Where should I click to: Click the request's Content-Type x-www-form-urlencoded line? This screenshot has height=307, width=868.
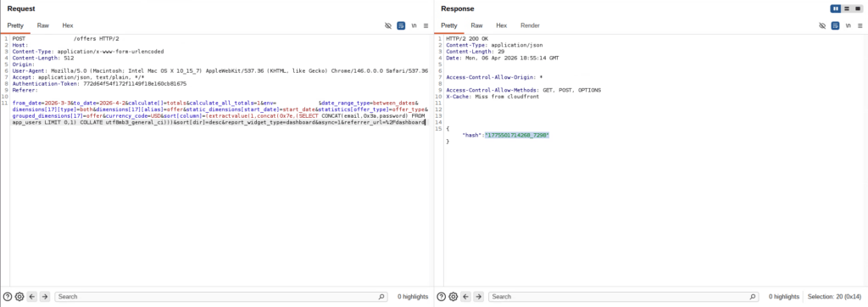point(87,52)
